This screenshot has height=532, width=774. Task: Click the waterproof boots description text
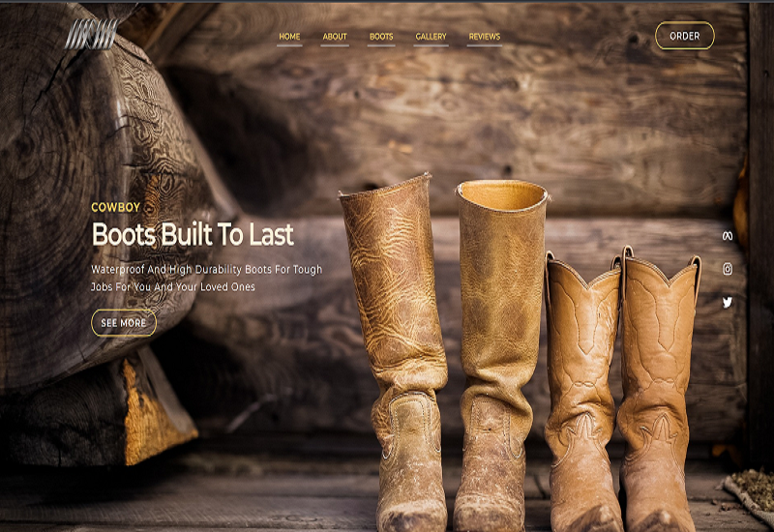pos(206,279)
